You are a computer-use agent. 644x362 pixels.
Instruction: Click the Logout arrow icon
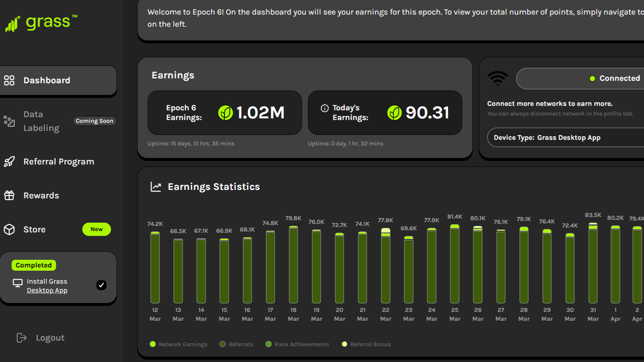pos(21,338)
